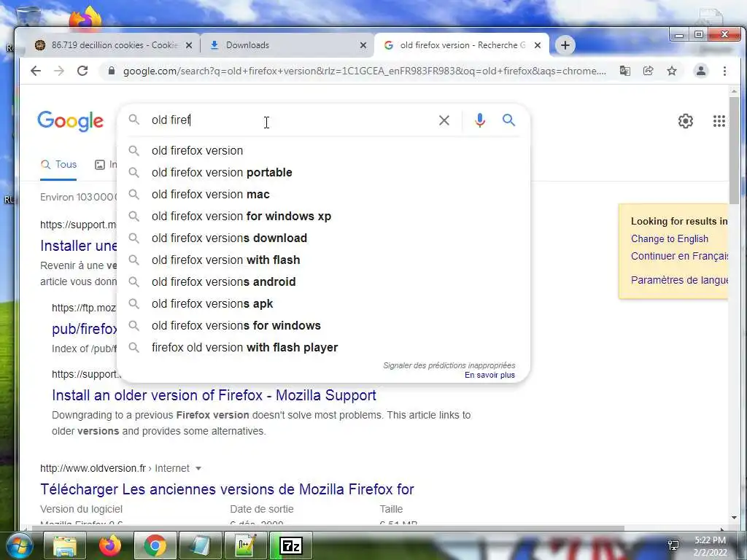This screenshot has width=747, height=560.
Task: Open "Paramètres de langue" link
Action: click(679, 280)
